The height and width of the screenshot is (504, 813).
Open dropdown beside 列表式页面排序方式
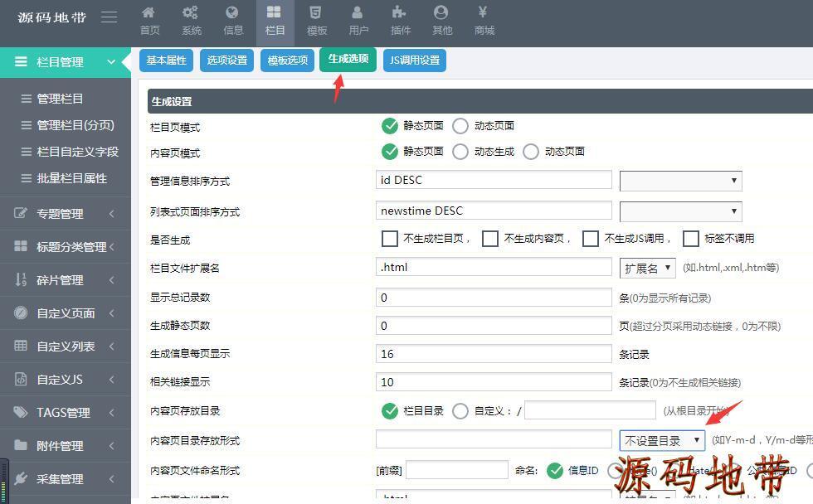[681, 211]
